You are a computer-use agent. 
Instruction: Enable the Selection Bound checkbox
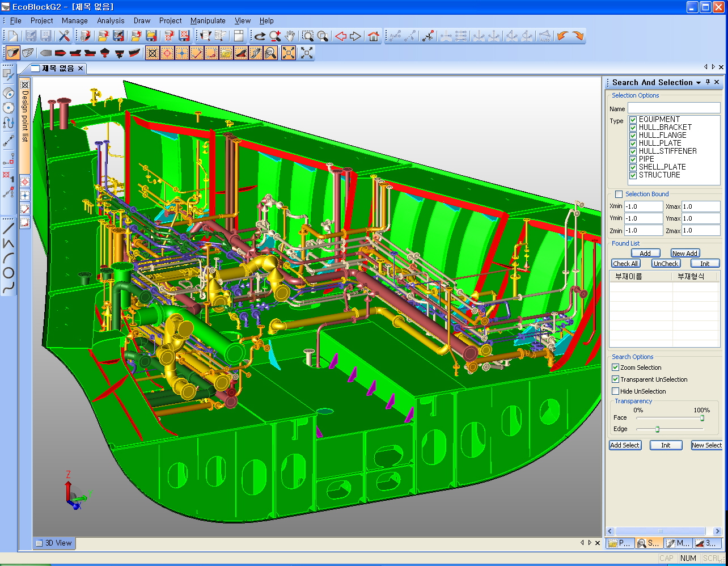(619, 194)
